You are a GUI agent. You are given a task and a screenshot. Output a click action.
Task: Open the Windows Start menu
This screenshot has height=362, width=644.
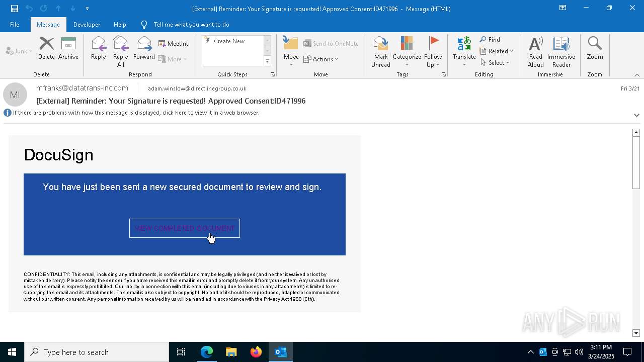(12, 352)
